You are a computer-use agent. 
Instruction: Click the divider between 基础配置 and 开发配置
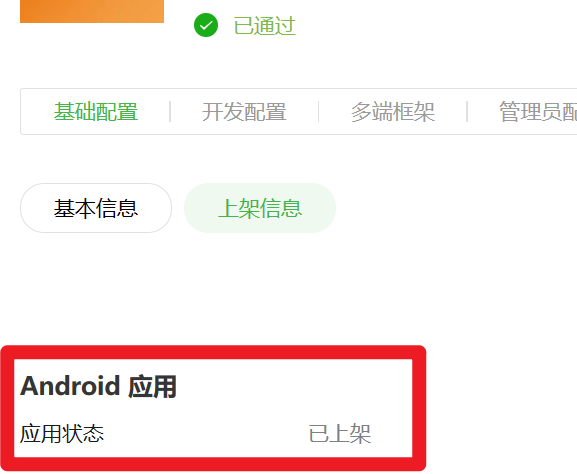tap(170, 112)
